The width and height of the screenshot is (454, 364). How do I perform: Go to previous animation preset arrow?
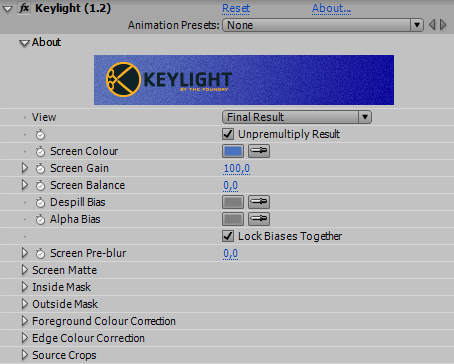click(x=432, y=25)
